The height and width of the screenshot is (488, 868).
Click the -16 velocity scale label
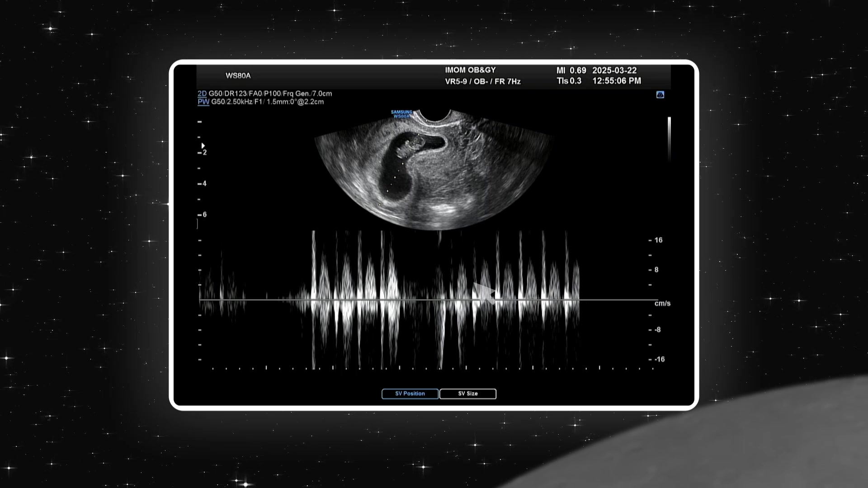point(660,359)
